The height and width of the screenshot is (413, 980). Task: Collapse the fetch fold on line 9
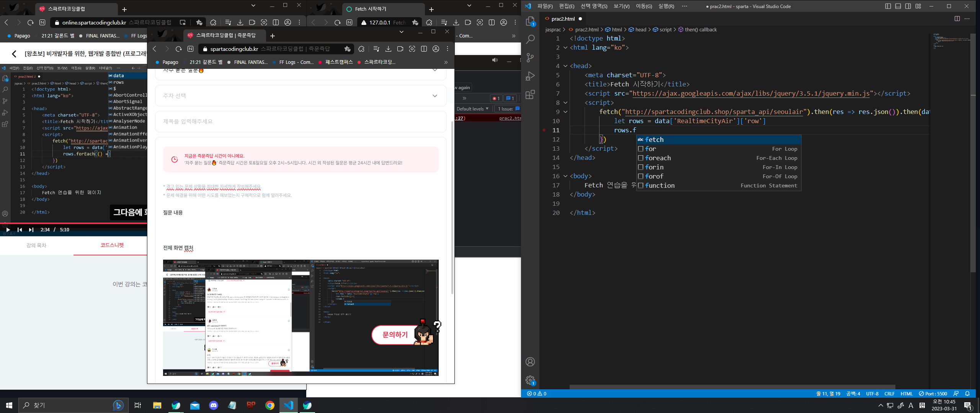pyautogui.click(x=565, y=112)
